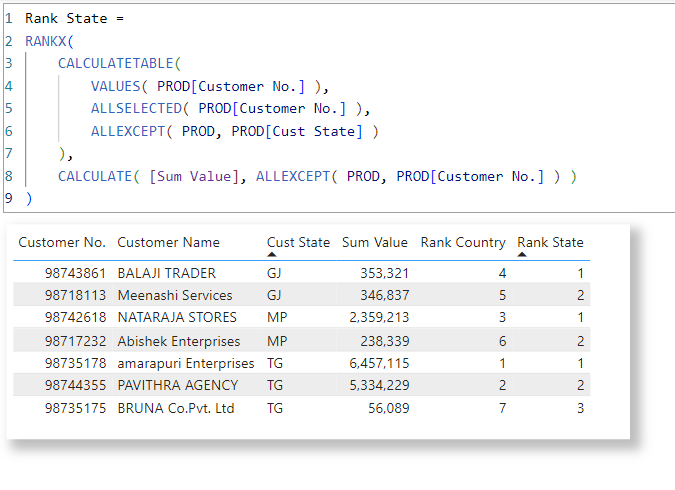This screenshot has height=490, width=675.
Task: Click Sum Value 346,837 cell
Action: click(x=384, y=295)
